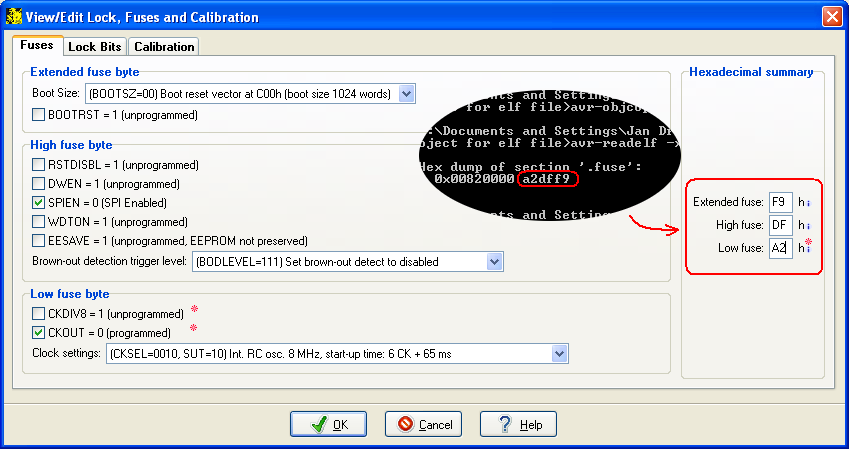Open the Boot Size dropdown
Image resolution: width=849 pixels, height=449 pixels.
[406, 94]
